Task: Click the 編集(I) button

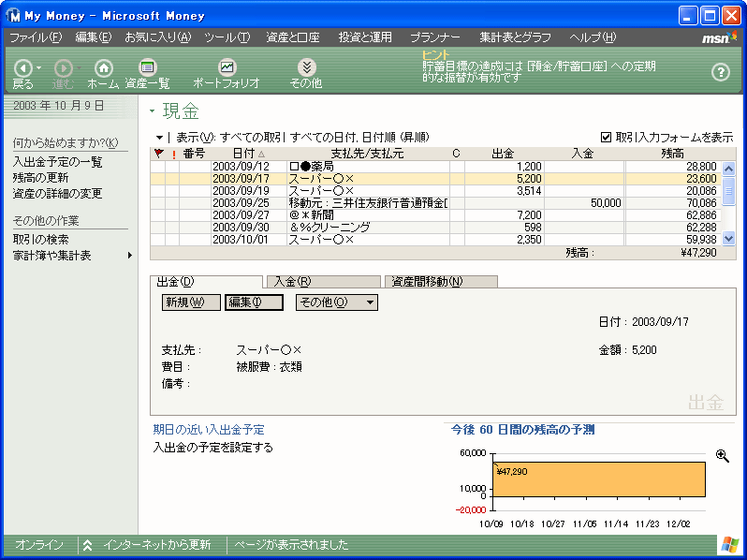Action: click(x=254, y=302)
